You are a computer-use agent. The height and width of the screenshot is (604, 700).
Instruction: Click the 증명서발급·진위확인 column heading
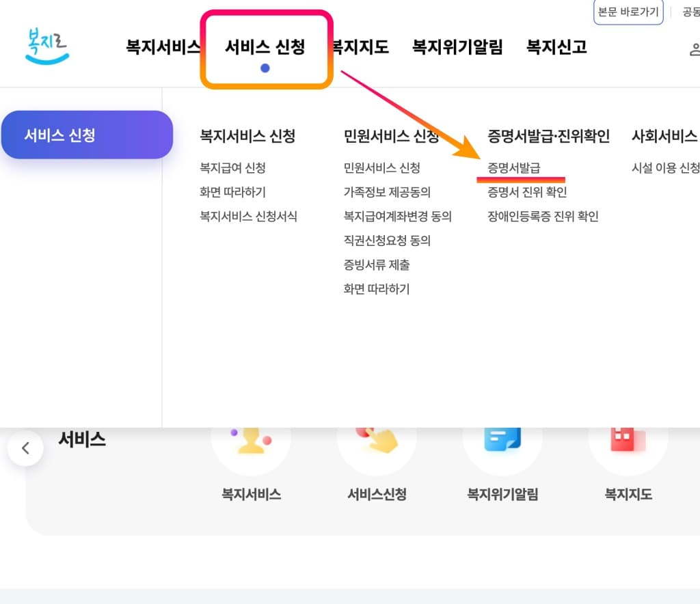pyautogui.click(x=548, y=136)
